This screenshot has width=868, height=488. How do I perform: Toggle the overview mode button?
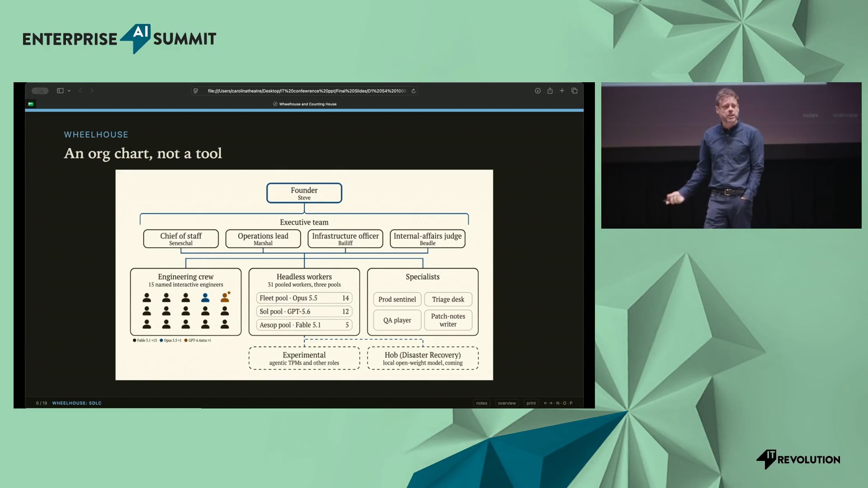(507, 403)
